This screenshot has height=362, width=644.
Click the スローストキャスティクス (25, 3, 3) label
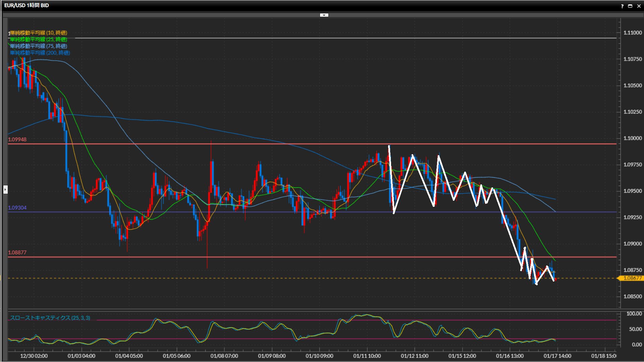pyautogui.click(x=50, y=318)
